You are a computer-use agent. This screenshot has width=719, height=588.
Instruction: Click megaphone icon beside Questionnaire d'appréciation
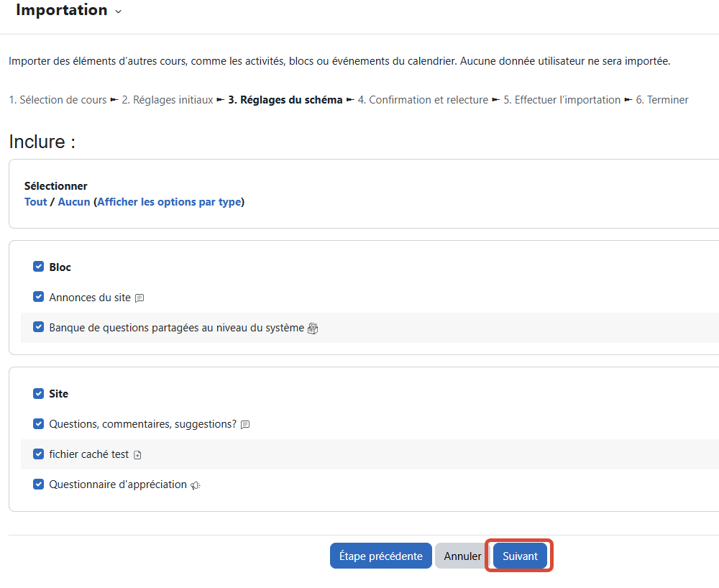[196, 485]
